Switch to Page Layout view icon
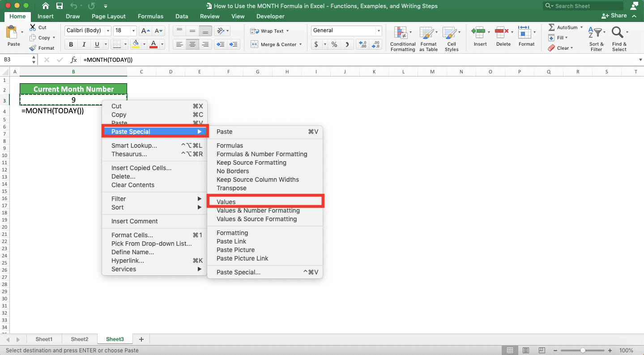644x355 pixels. coord(526,351)
